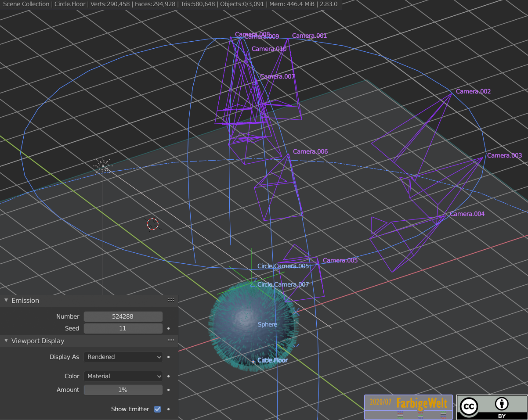Click the 3D cursor in the viewport
Image resolution: width=528 pixels, height=420 pixels.
[152, 224]
